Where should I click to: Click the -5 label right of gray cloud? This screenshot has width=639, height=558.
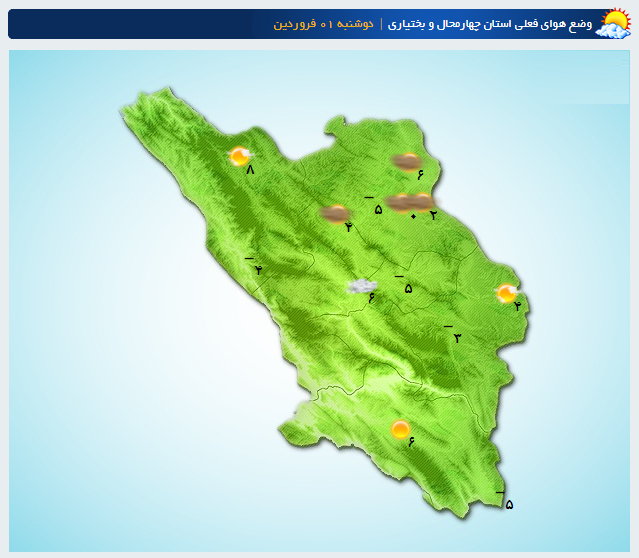pos(405,287)
